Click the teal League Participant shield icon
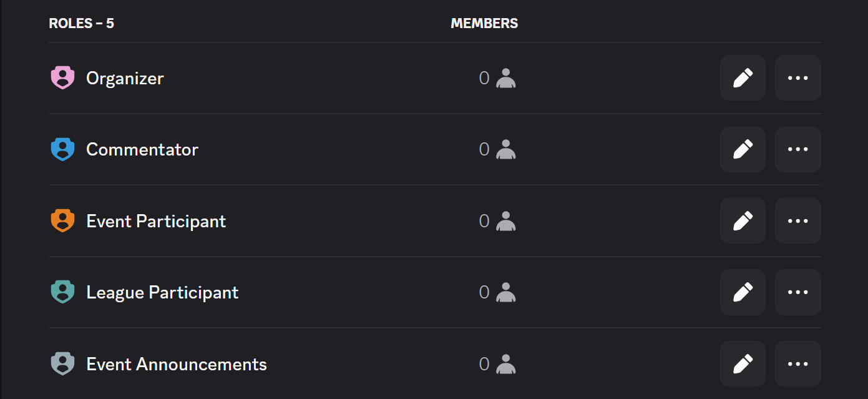 pyautogui.click(x=62, y=292)
